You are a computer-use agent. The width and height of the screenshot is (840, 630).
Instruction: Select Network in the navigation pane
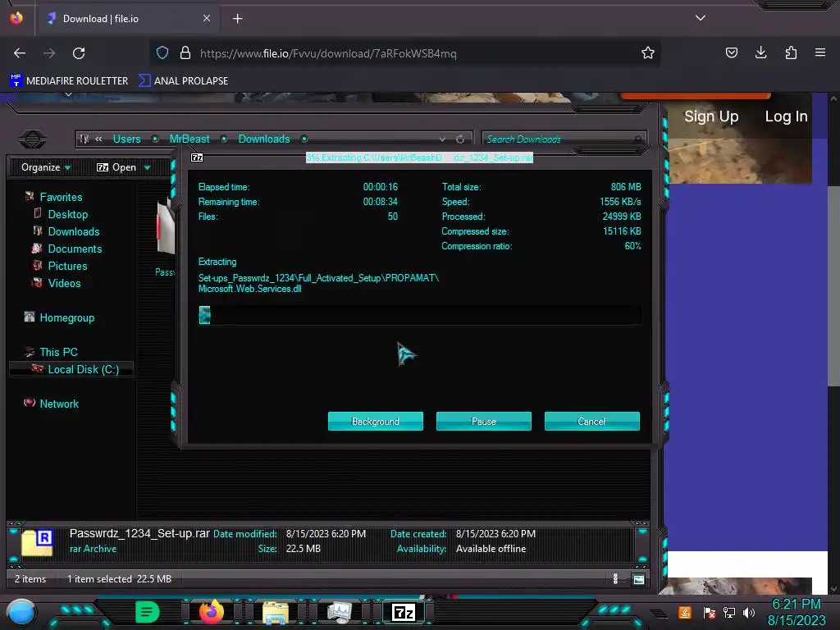click(58, 404)
